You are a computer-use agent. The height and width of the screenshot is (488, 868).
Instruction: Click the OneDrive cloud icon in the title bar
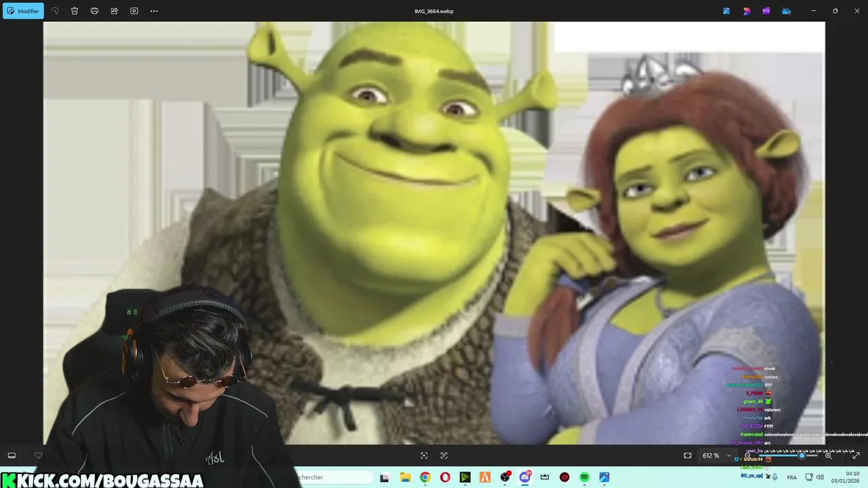click(787, 11)
